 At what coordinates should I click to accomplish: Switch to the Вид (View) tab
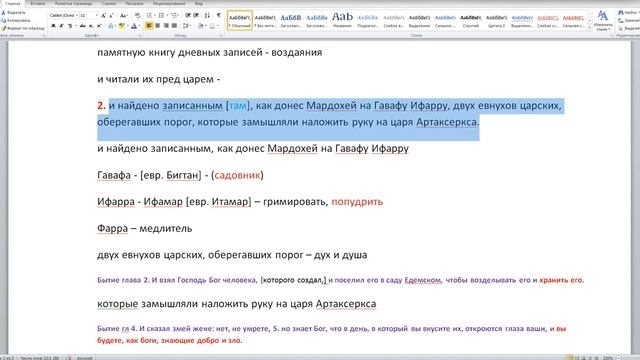pos(199,4)
